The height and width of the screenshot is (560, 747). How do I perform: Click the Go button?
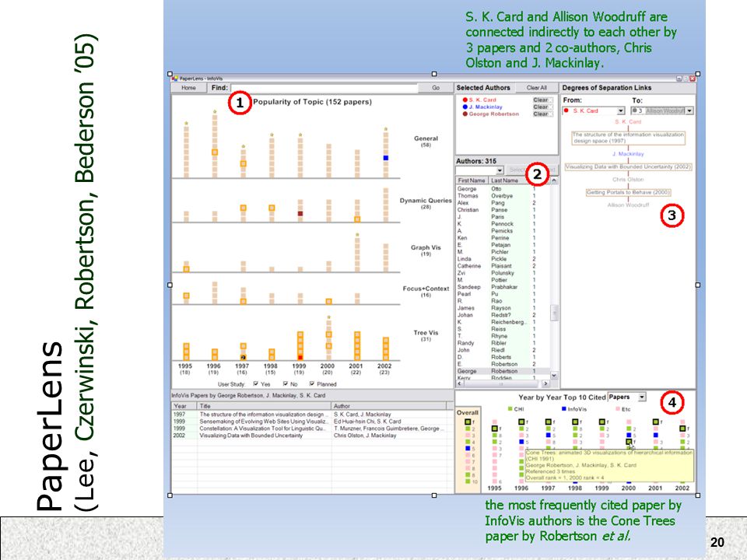point(436,88)
